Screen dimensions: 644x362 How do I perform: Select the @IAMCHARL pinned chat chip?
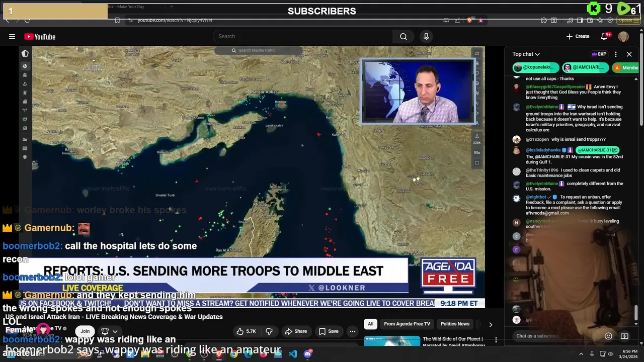(x=585, y=67)
